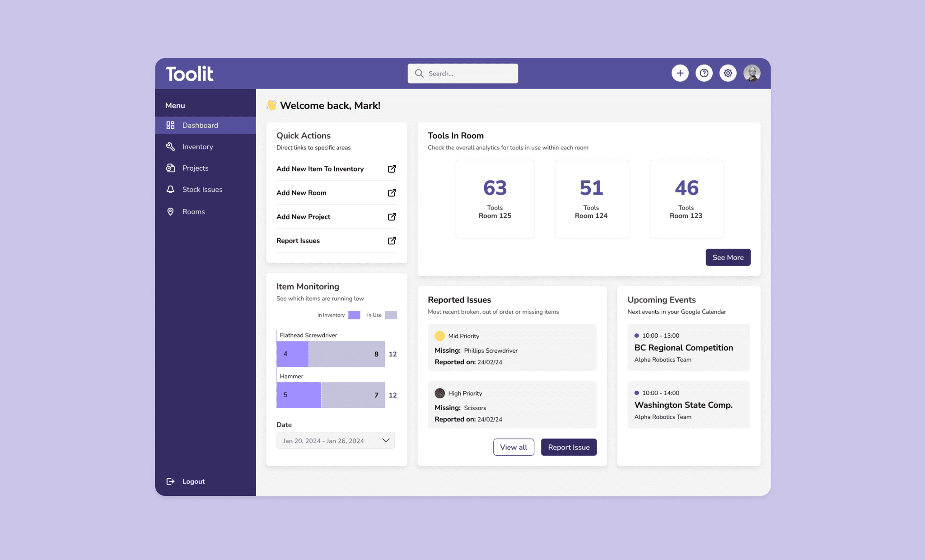The width and height of the screenshot is (925, 560).
Task: Click the plus add icon in header
Action: (680, 73)
